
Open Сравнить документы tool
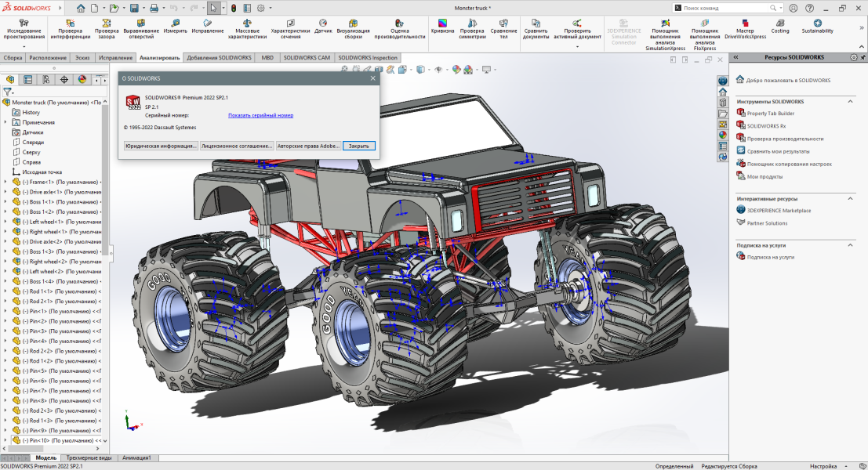coord(536,29)
